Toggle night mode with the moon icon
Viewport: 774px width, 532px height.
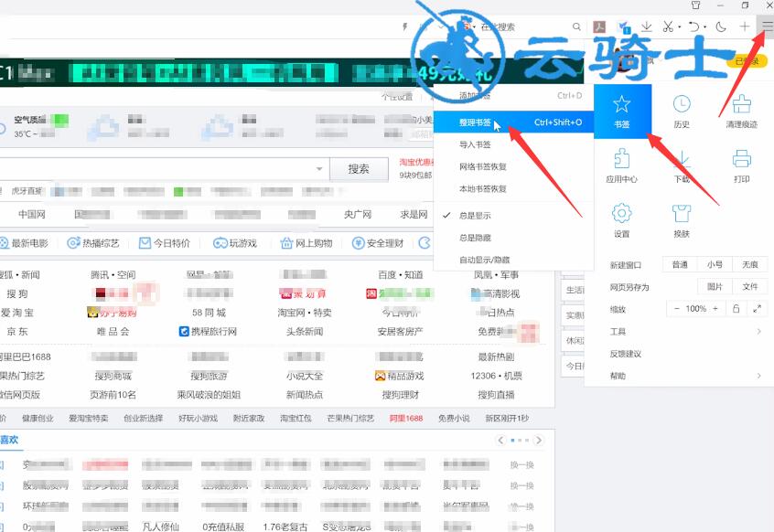click(x=721, y=27)
